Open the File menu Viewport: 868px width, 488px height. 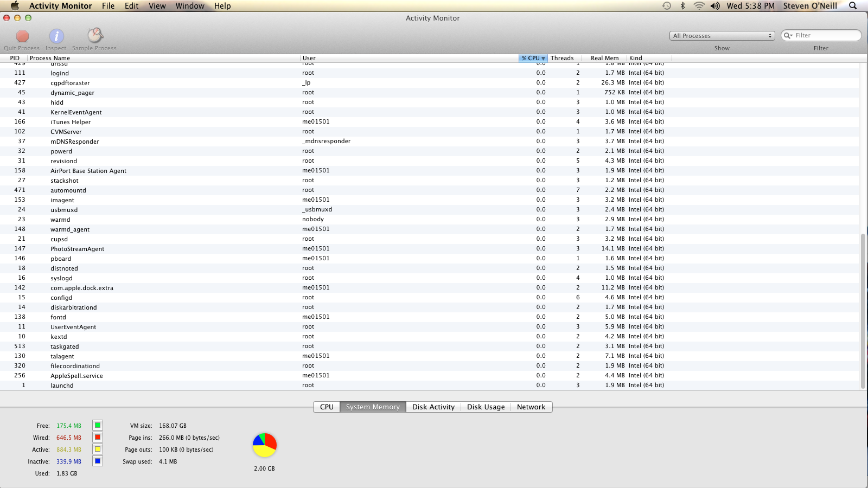pos(108,5)
